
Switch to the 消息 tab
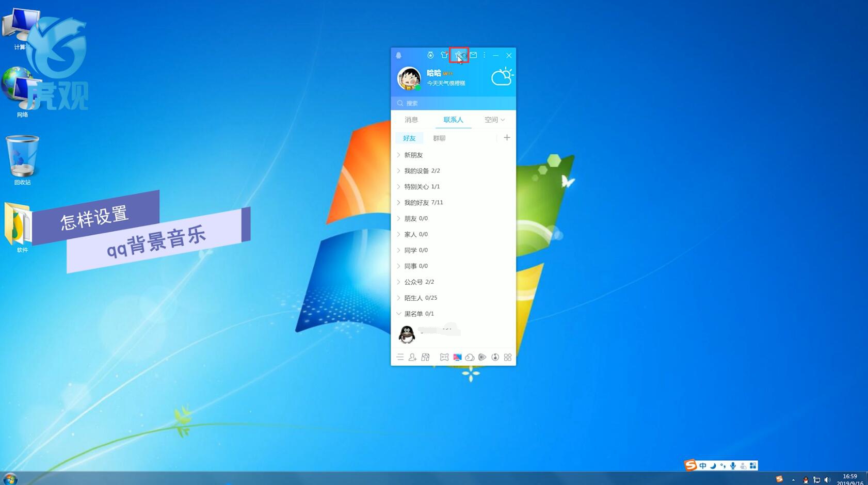411,120
